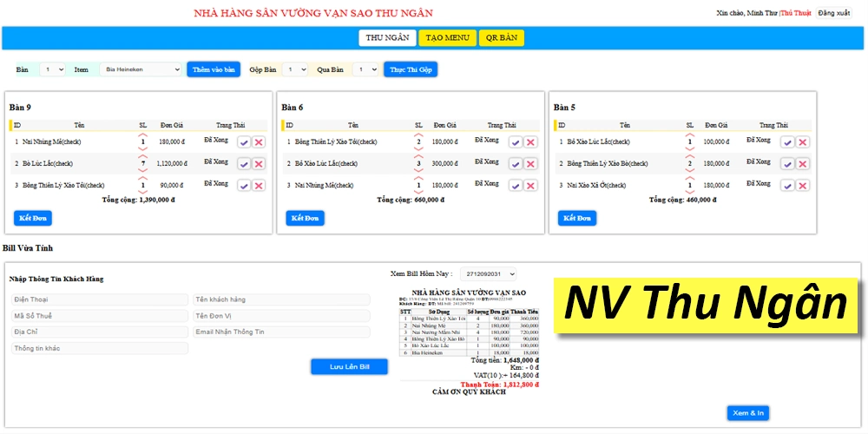Confirm Bò Xào Lúc Lắc in Bàn 6
Viewport: 868px width, 434px height.
516,164
